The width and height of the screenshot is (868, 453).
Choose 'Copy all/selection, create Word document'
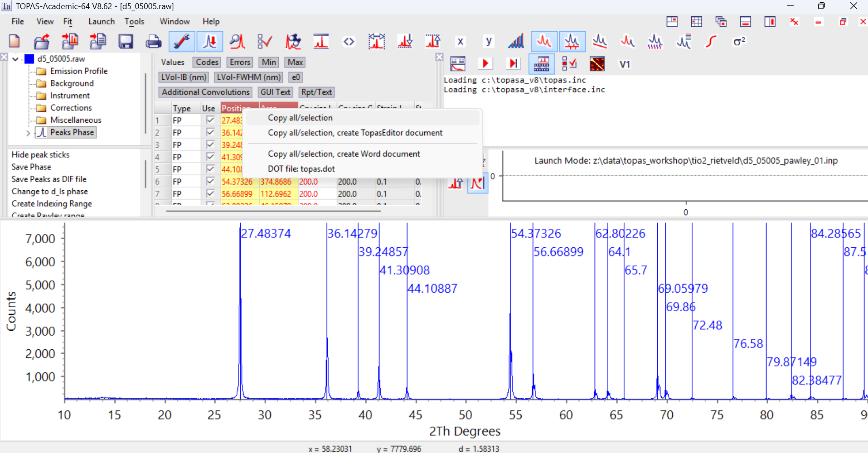(x=344, y=154)
